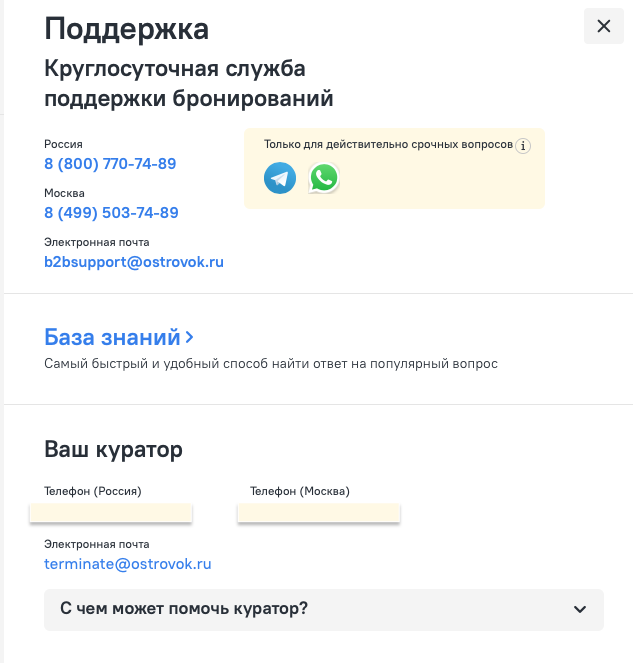Email curator at terminate@ostrovok.ru
The image size is (633, 663).
[128, 564]
